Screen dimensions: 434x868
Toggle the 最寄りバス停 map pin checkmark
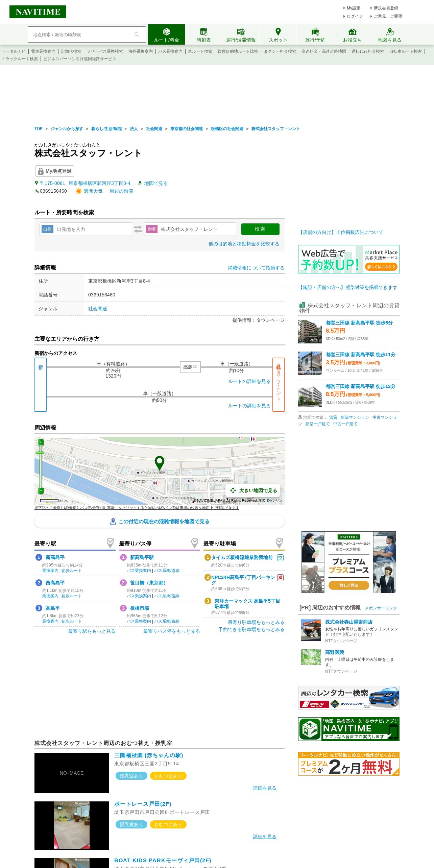point(195,543)
